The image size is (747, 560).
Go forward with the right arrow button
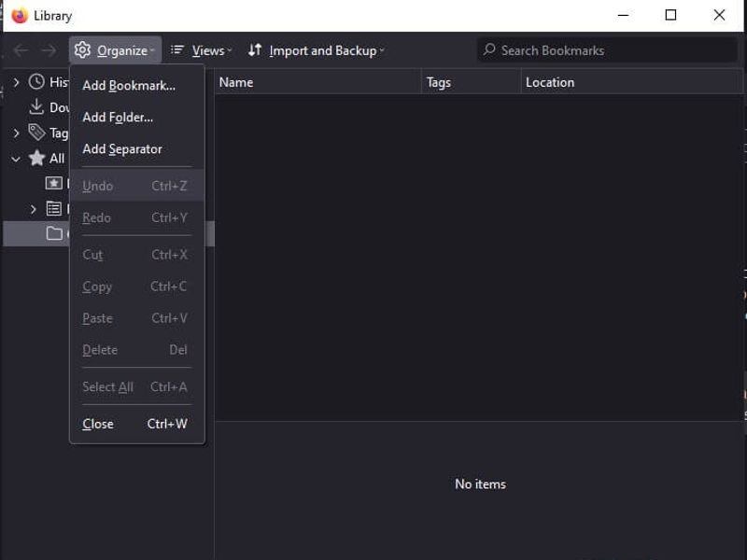pos(49,50)
